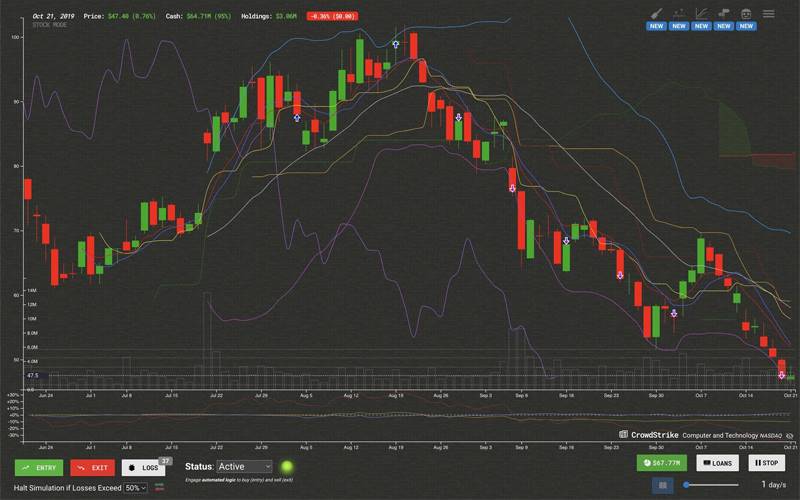
Task: Click the green ENTRY button
Action: point(39,467)
